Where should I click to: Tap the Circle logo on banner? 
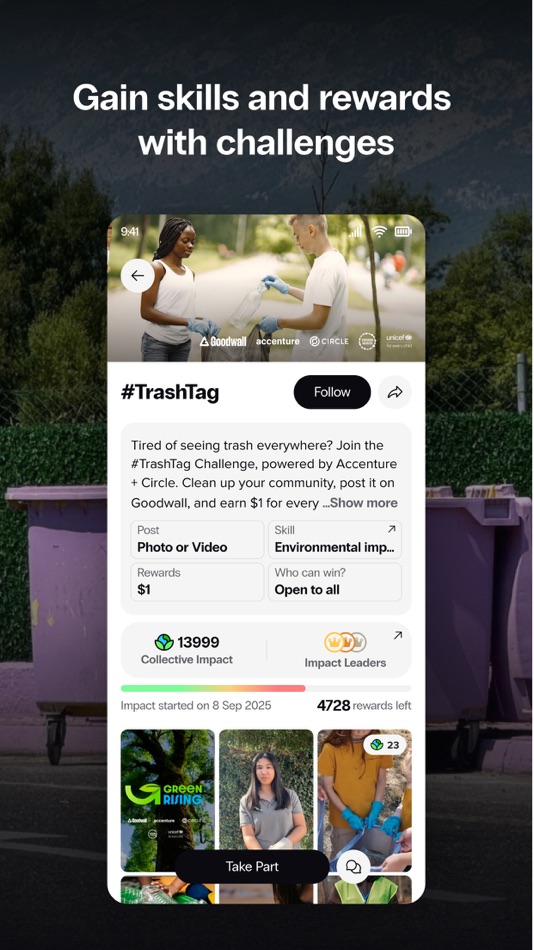point(329,341)
